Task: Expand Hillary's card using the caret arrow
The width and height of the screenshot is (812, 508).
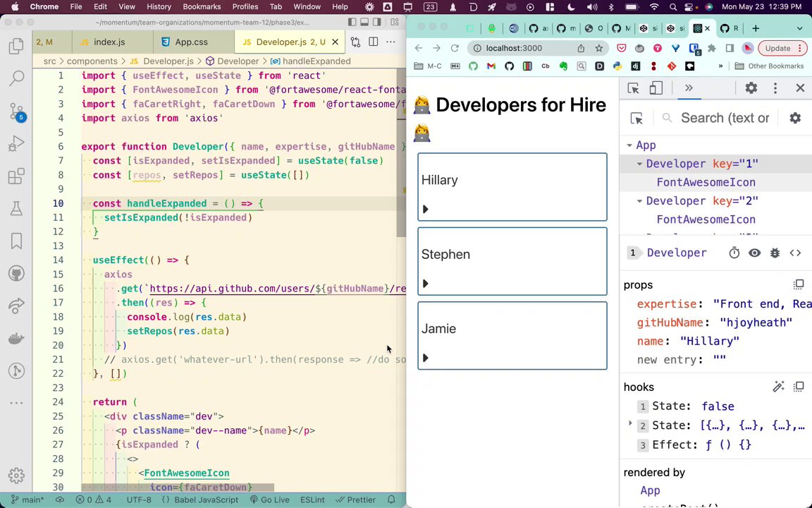Action: (425, 209)
